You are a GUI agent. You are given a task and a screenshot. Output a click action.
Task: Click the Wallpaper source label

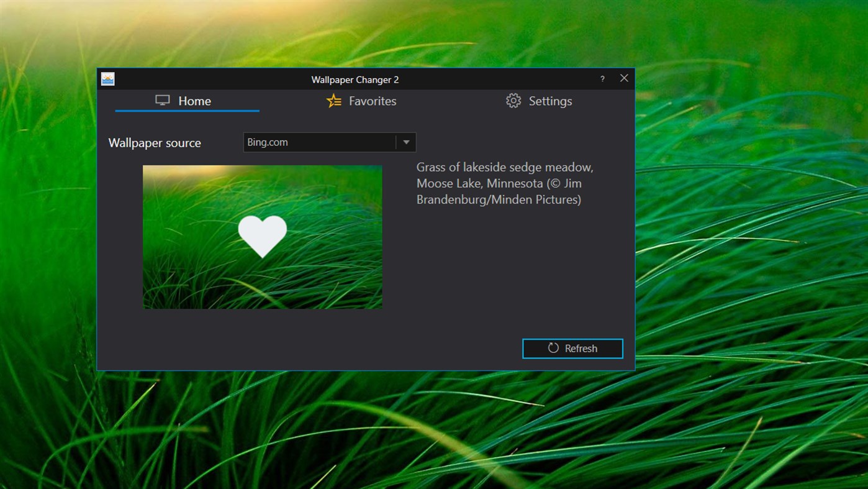(155, 142)
